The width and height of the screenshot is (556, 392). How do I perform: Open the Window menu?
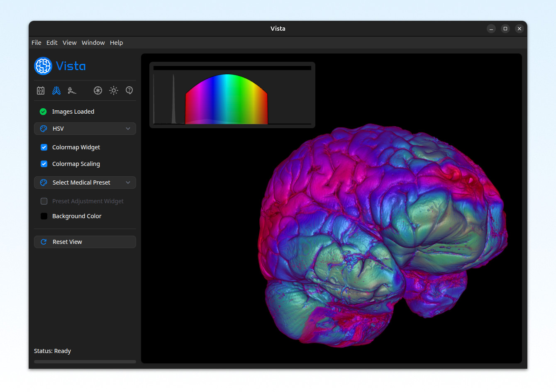[93, 43]
